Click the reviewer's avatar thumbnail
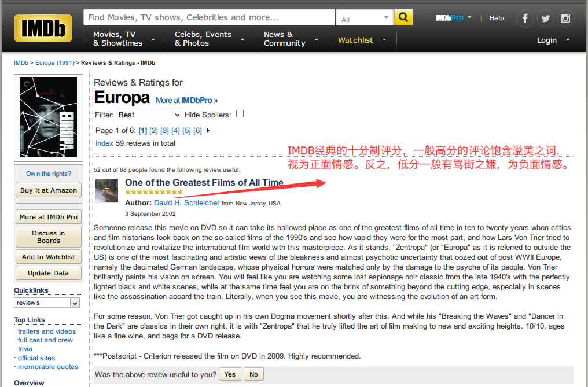The image size is (588, 387). tap(106, 190)
